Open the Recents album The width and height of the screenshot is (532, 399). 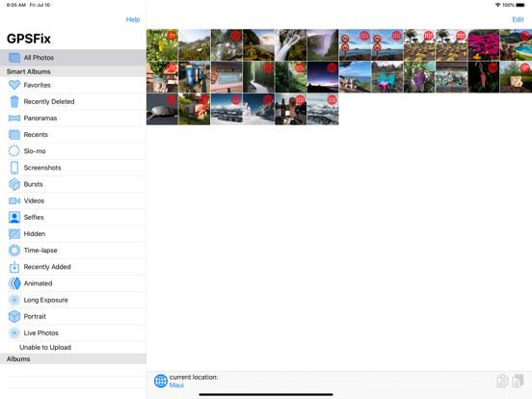(x=73, y=135)
